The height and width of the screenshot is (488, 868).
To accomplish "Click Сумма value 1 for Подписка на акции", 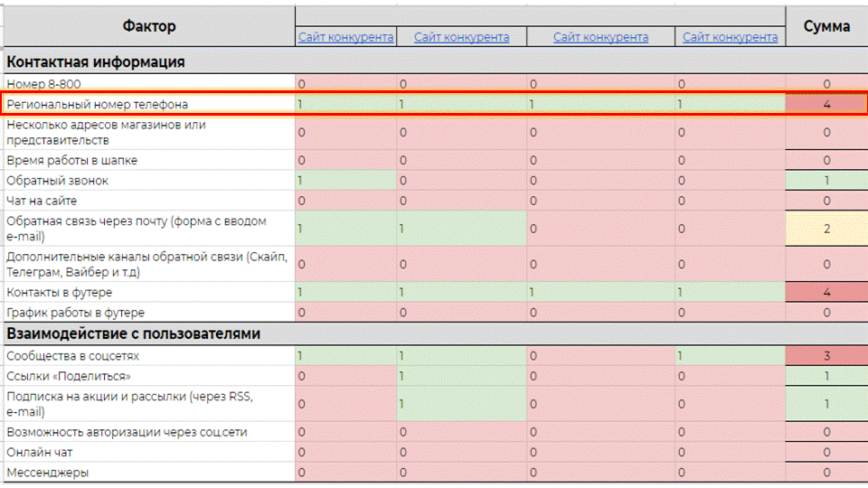I will [826, 404].
